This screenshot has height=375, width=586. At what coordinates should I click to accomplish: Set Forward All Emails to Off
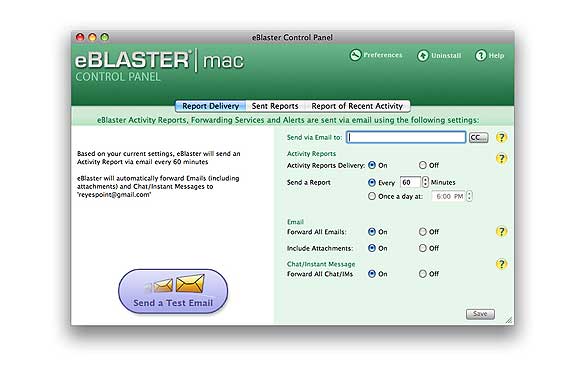pos(423,232)
